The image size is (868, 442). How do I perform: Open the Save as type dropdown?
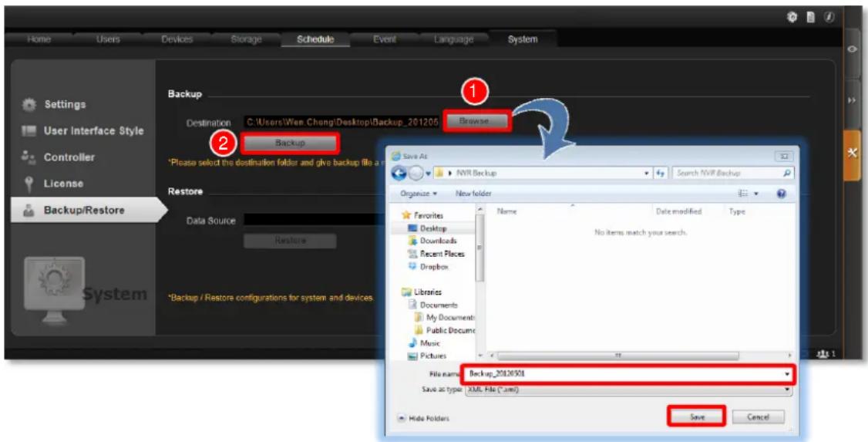pos(786,390)
